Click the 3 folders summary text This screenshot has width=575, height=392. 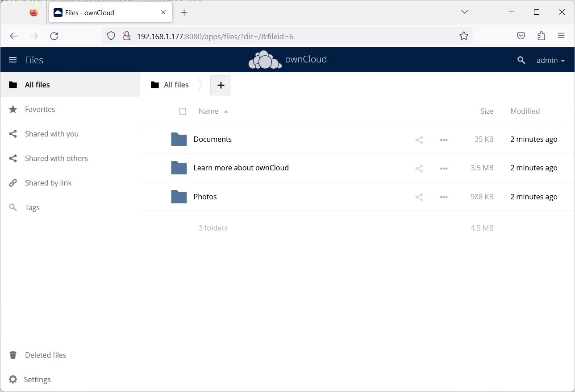tap(213, 228)
